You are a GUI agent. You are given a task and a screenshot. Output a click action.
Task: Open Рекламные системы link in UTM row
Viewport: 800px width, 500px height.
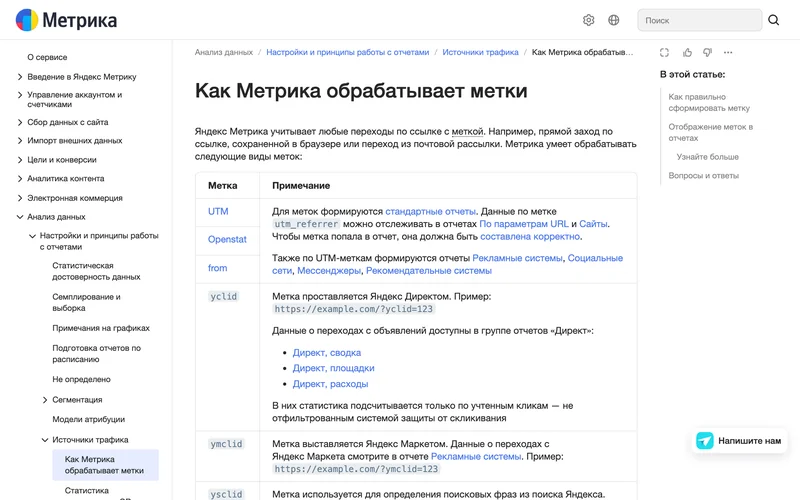[x=517, y=258]
